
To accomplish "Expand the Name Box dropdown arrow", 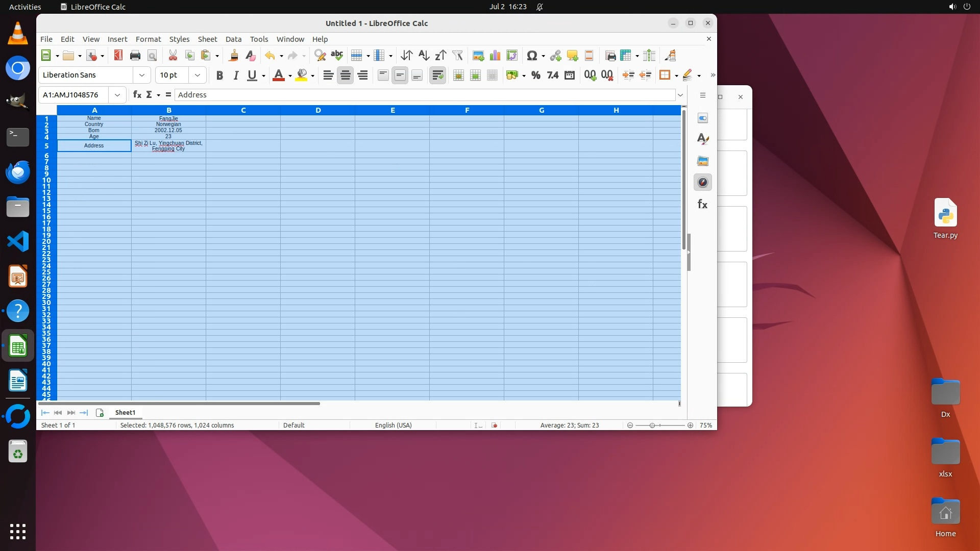I will (117, 95).
